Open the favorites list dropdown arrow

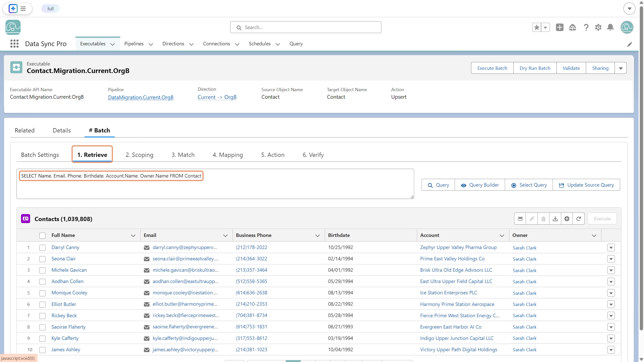(x=546, y=27)
